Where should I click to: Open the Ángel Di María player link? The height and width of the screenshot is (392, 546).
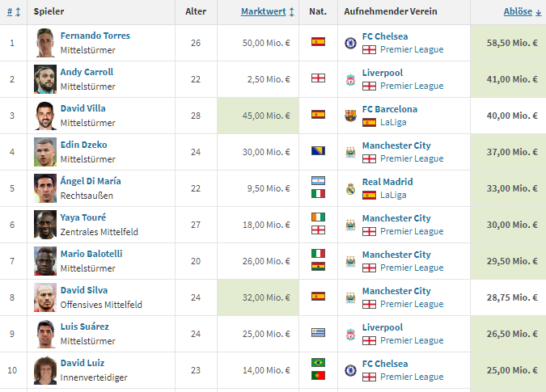[91, 181]
